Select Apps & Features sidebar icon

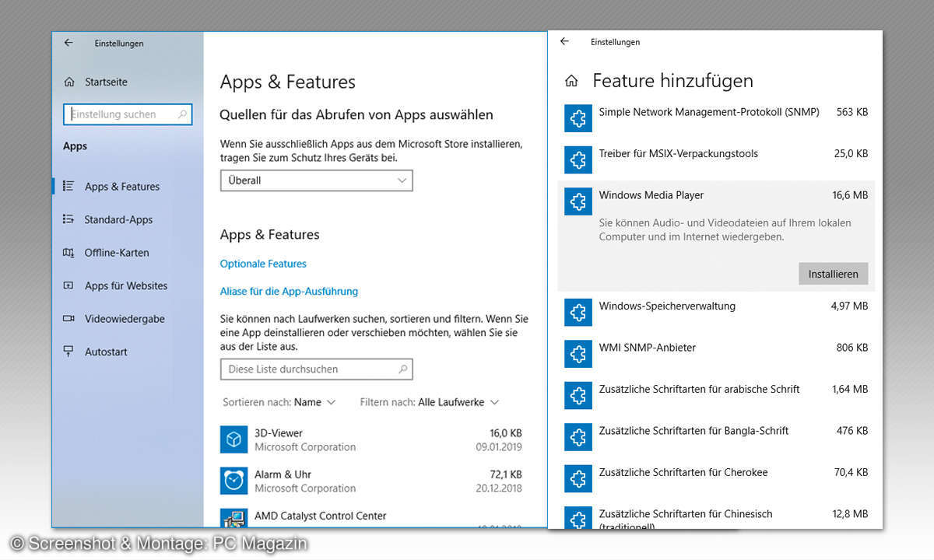pos(68,187)
